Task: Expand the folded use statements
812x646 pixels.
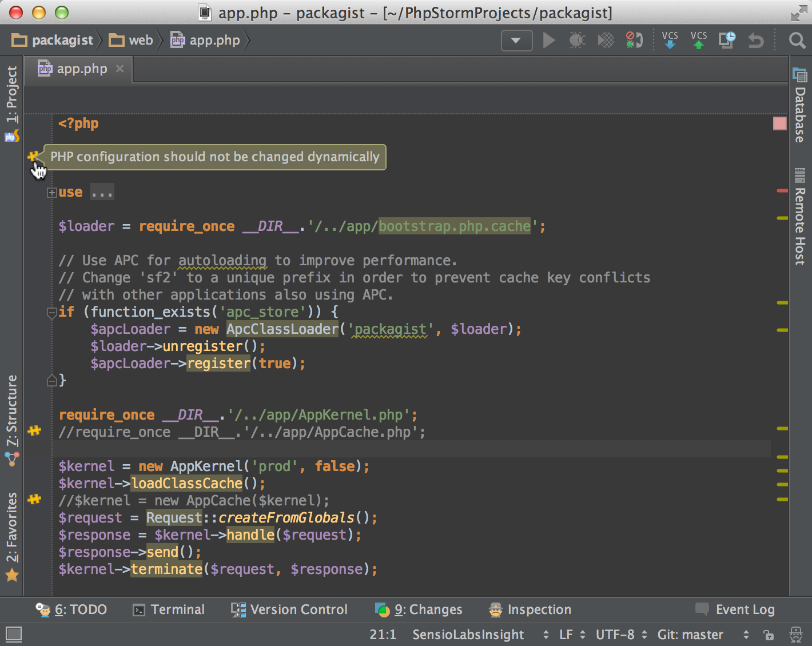Action: pyautogui.click(x=51, y=193)
